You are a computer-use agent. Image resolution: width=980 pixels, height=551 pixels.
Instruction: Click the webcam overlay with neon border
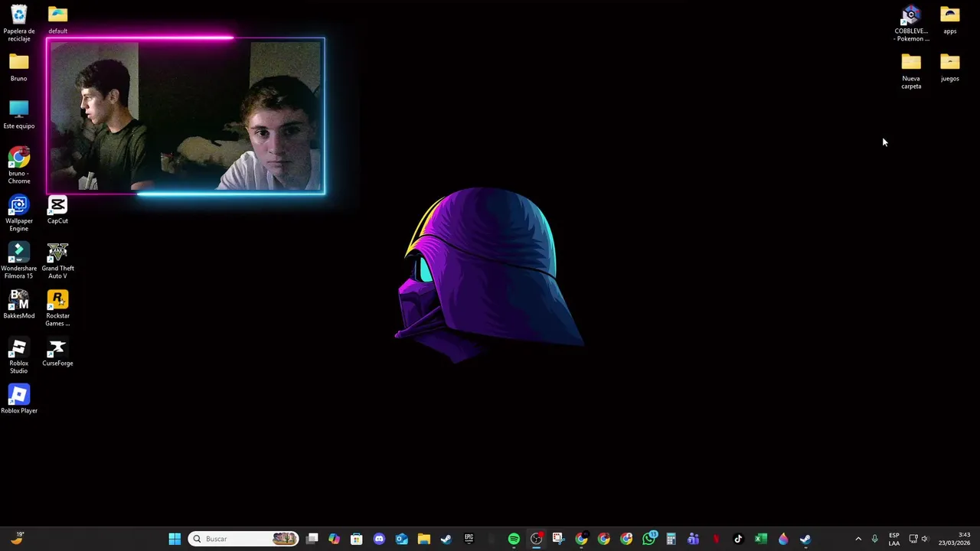click(185, 116)
